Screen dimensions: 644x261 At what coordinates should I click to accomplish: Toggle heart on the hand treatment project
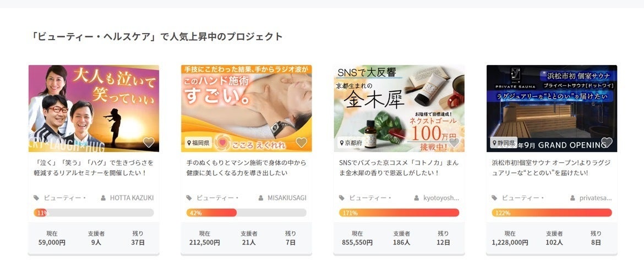pyautogui.click(x=301, y=143)
